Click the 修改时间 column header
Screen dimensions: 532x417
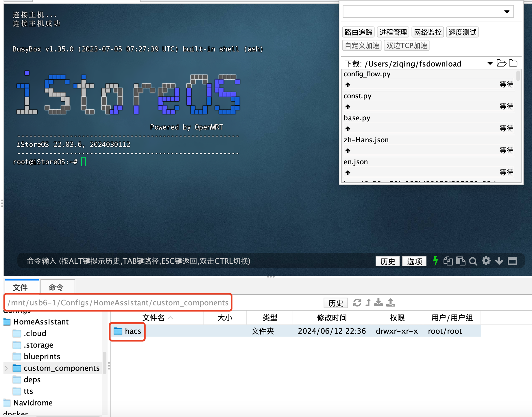pyautogui.click(x=332, y=318)
